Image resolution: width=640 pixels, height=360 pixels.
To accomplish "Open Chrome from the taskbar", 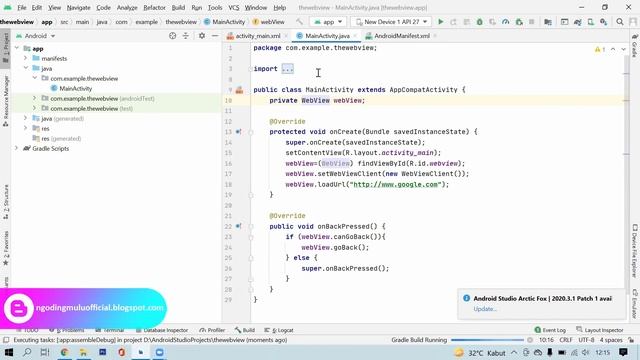I will (x=64, y=352).
